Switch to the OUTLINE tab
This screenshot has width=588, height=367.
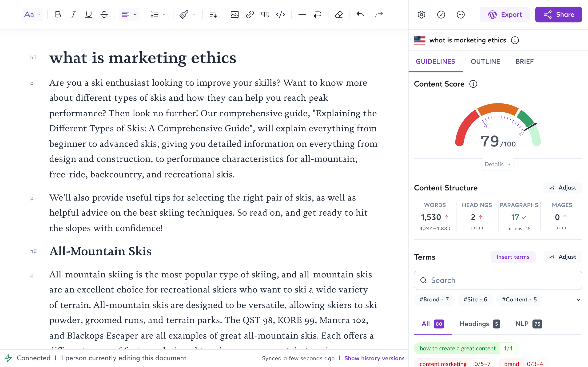click(485, 61)
